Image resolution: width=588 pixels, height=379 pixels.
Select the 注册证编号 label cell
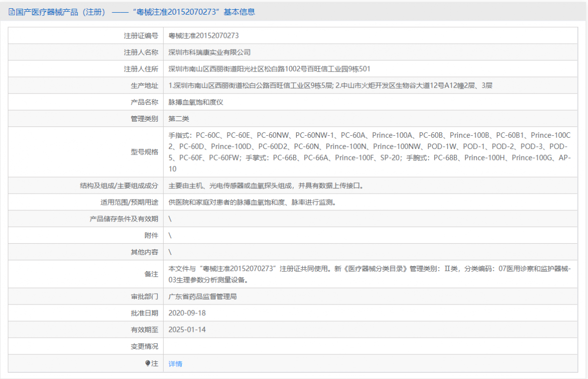pos(141,36)
